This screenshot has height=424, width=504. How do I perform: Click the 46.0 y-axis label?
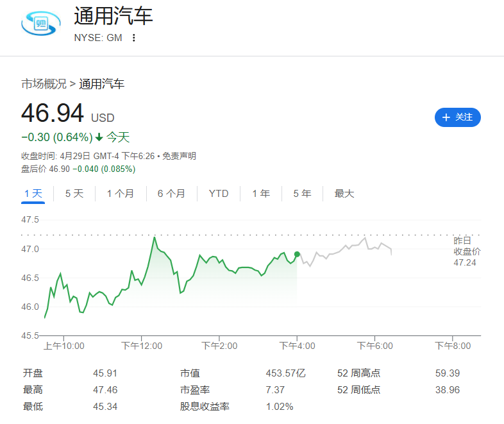[x=30, y=307]
